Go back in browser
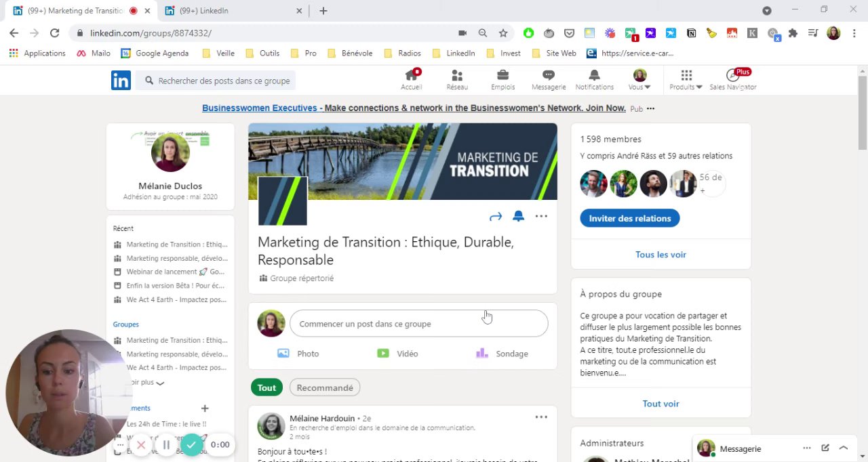Image resolution: width=868 pixels, height=462 pixels. pos(14,33)
